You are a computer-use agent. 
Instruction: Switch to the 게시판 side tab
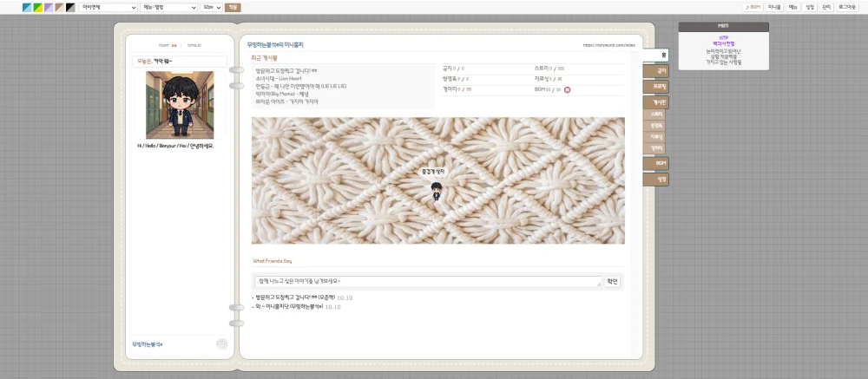(656, 102)
